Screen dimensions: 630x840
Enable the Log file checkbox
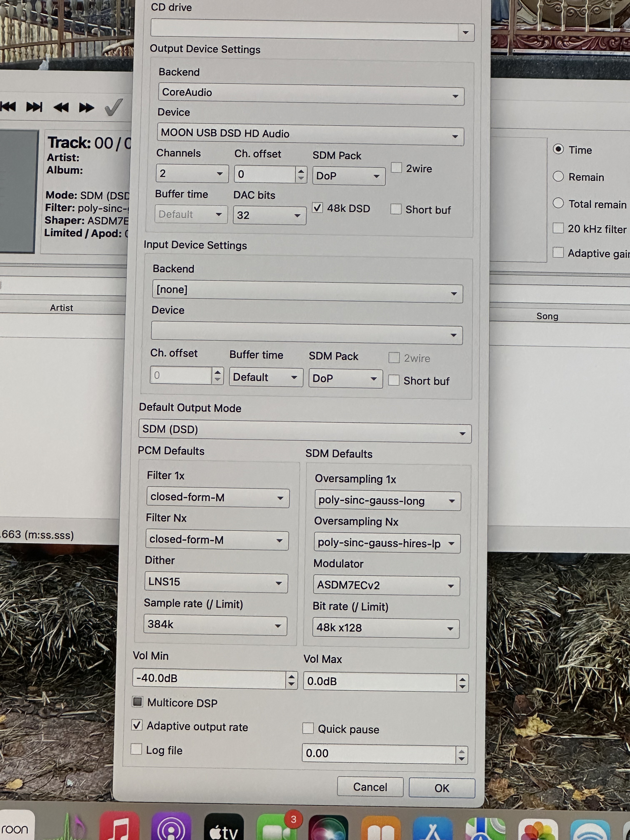pyautogui.click(x=136, y=749)
